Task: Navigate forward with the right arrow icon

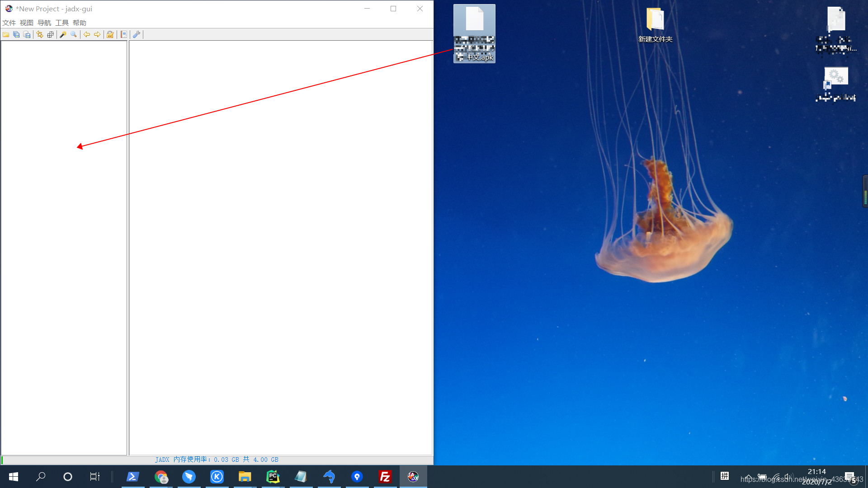Action: [x=97, y=35]
